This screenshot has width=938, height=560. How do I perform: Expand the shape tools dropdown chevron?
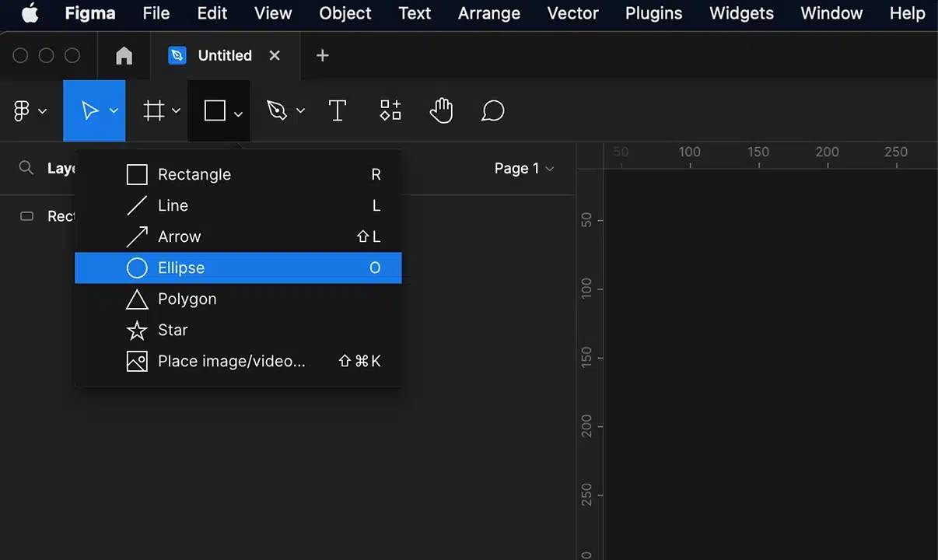click(239, 113)
